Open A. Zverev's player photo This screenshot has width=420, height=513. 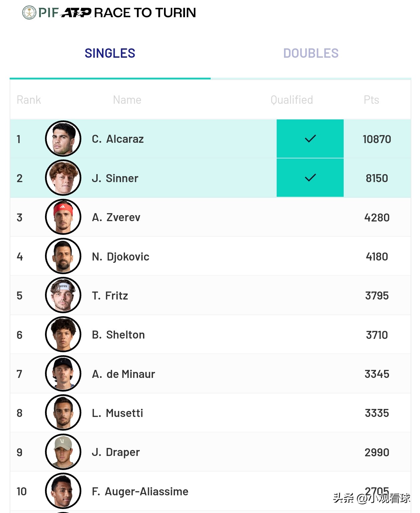(x=63, y=217)
